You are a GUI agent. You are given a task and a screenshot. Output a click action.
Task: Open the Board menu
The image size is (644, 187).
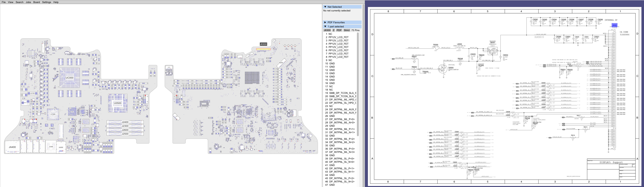tap(36, 2)
